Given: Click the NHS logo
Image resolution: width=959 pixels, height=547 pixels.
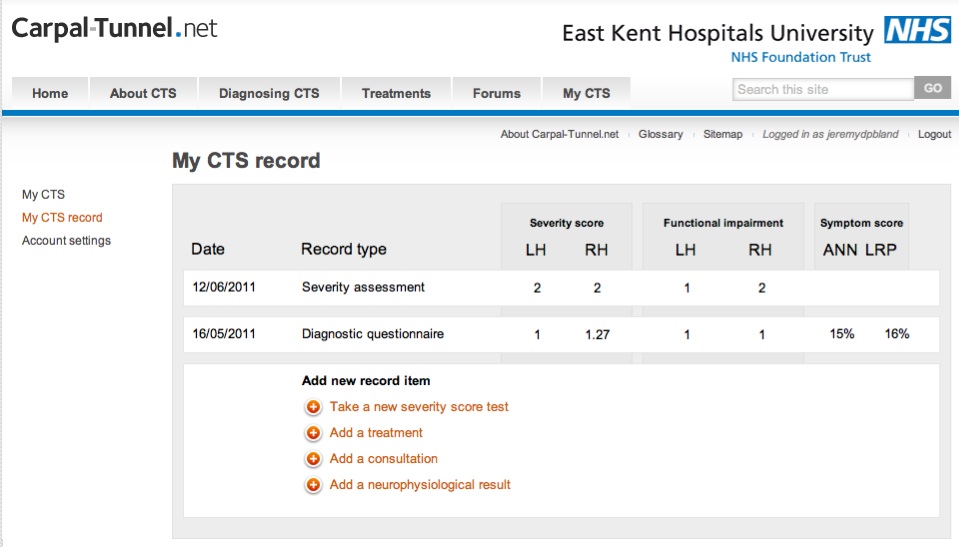Looking at the screenshot, I should coord(917,30).
